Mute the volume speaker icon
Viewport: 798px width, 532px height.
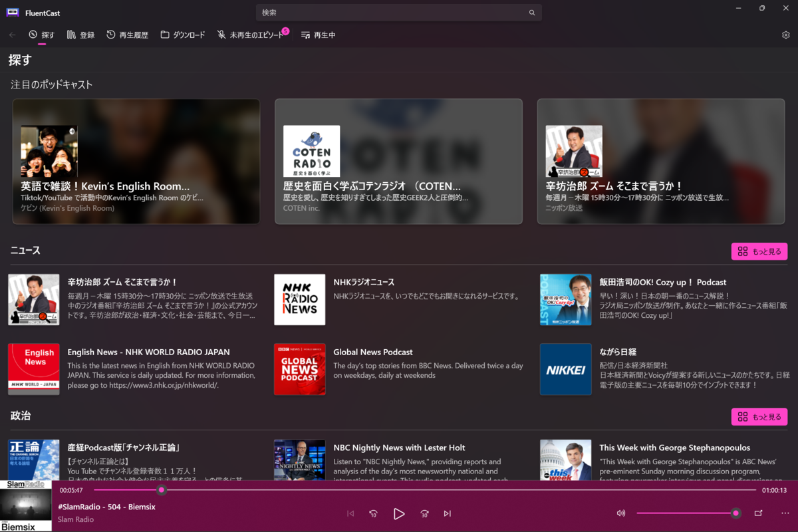(x=621, y=513)
